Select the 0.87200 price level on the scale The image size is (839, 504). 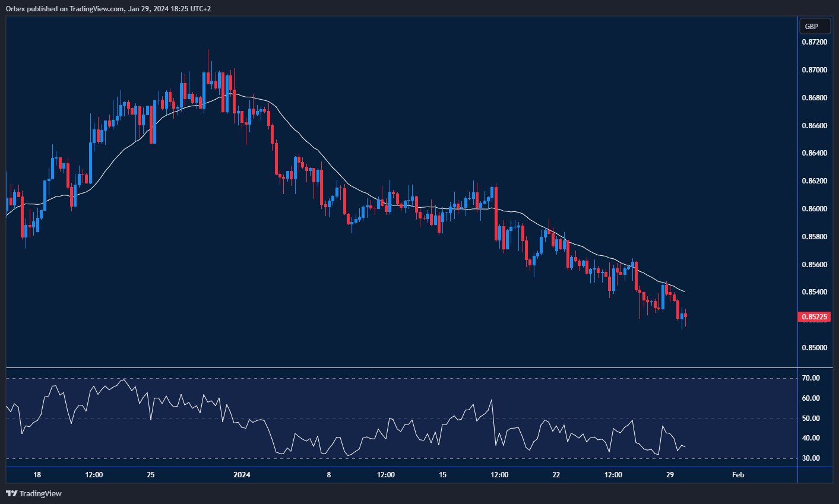pos(813,42)
